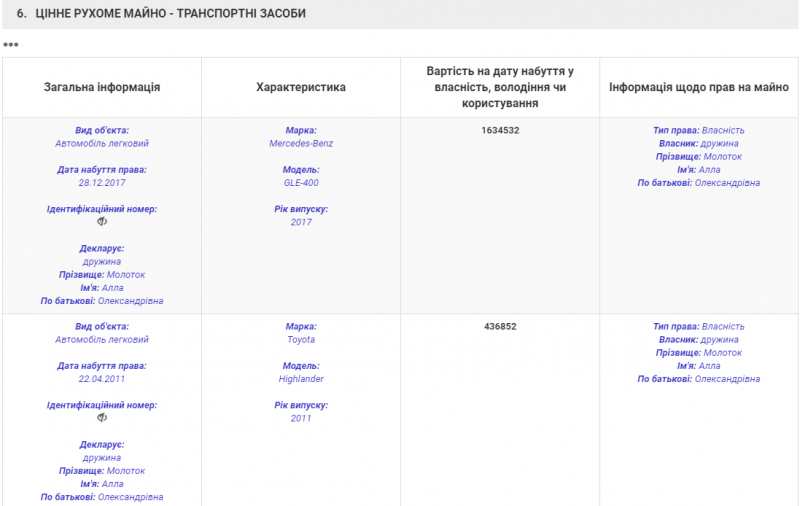Click 'Інформація щодо прав на майно' header
Image resolution: width=800 pixels, height=506 pixels.
[699, 88]
